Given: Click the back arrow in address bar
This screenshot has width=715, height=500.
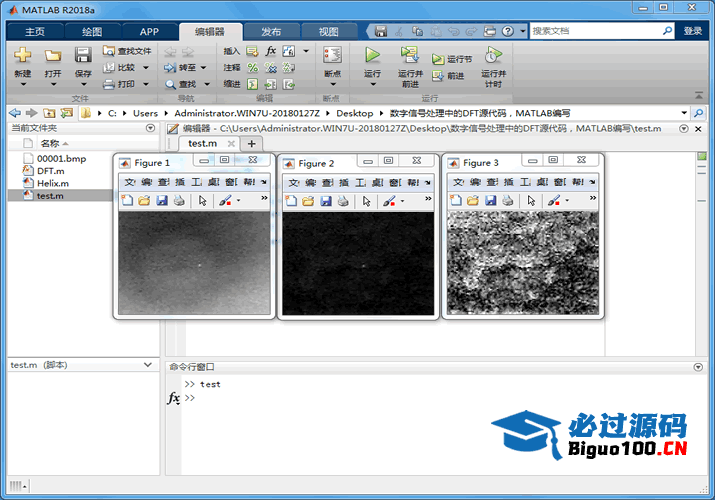Looking at the screenshot, I should pyautogui.click(x=15, y=113).
